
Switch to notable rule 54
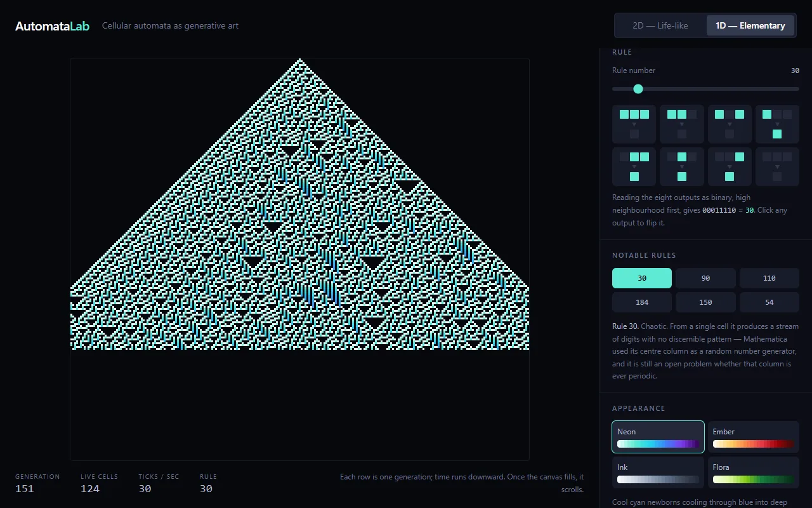tap(769, 302)
